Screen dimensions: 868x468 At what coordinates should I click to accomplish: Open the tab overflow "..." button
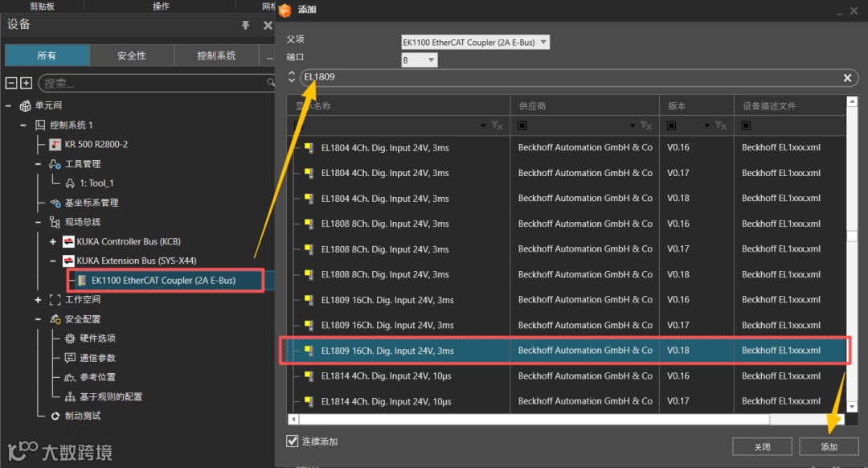pyautogui.click(x=269, y=55)
